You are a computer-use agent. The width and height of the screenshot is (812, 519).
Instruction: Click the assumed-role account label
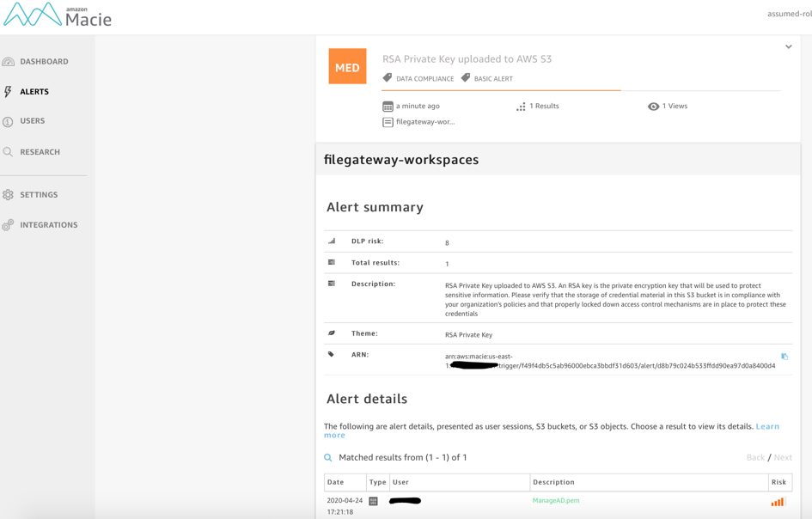click(x=789, y=14)
